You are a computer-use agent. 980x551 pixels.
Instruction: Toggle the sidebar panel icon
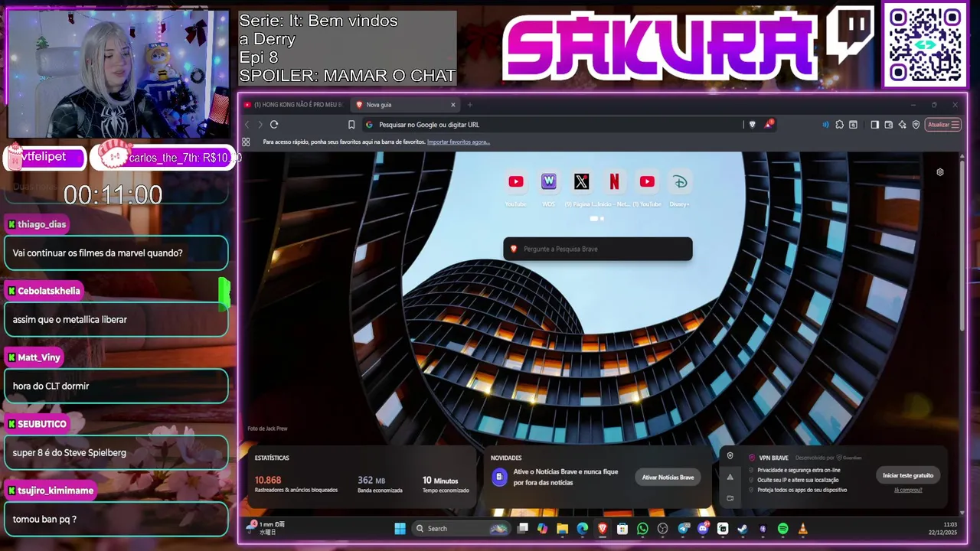(x=875, y=125)
